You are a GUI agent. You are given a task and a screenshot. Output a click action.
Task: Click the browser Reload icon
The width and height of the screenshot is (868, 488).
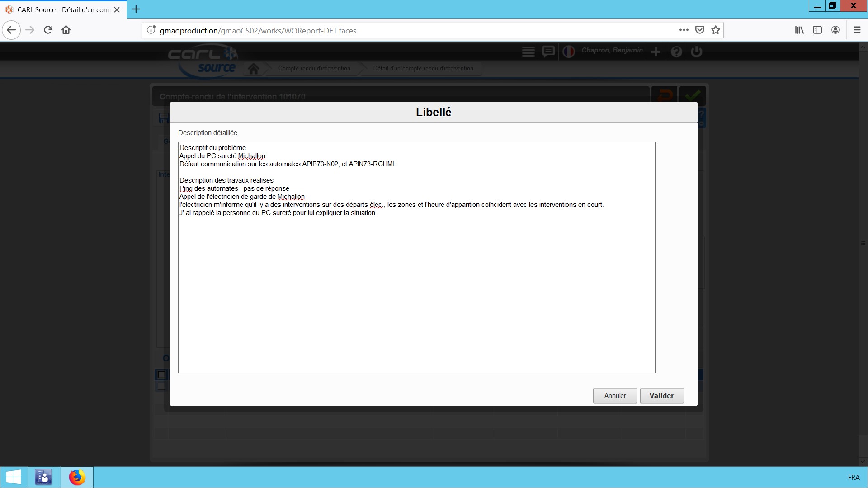pos(48,30)
